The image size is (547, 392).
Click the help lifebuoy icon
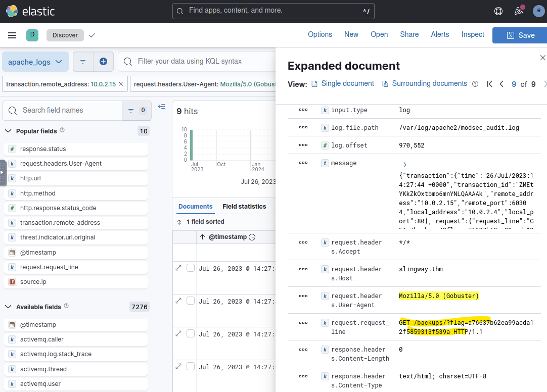coord(498,11)
